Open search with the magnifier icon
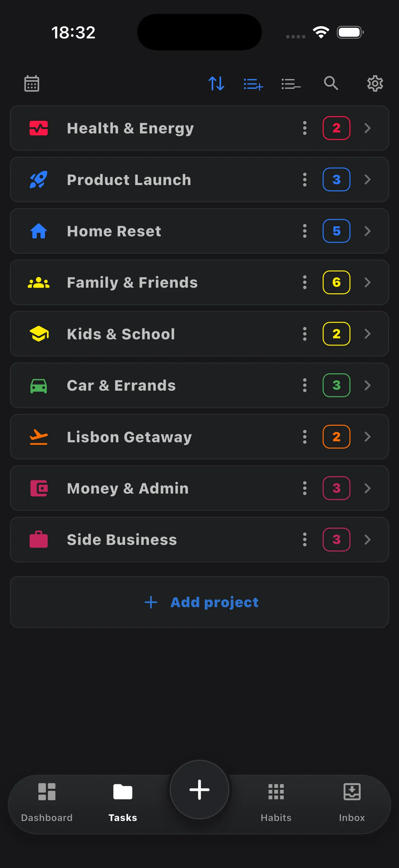This screenshot has width=399, height=868. [x=331, y=83]
